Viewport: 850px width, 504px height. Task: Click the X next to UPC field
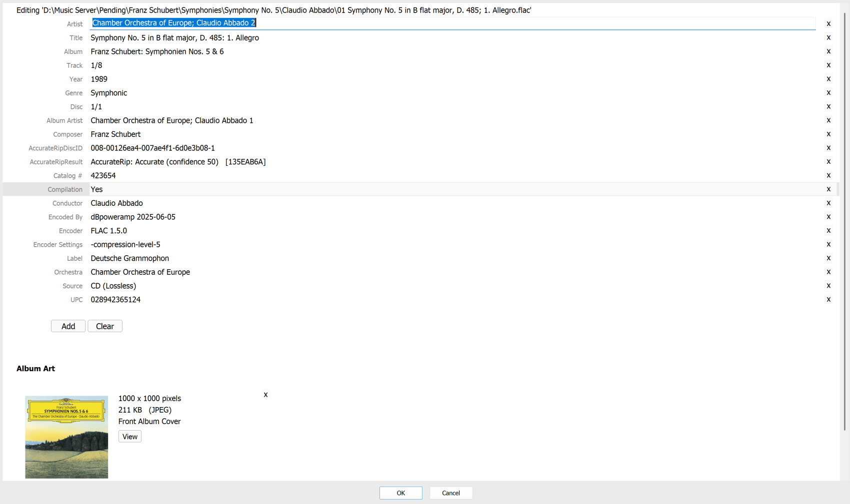pos(828,300)
